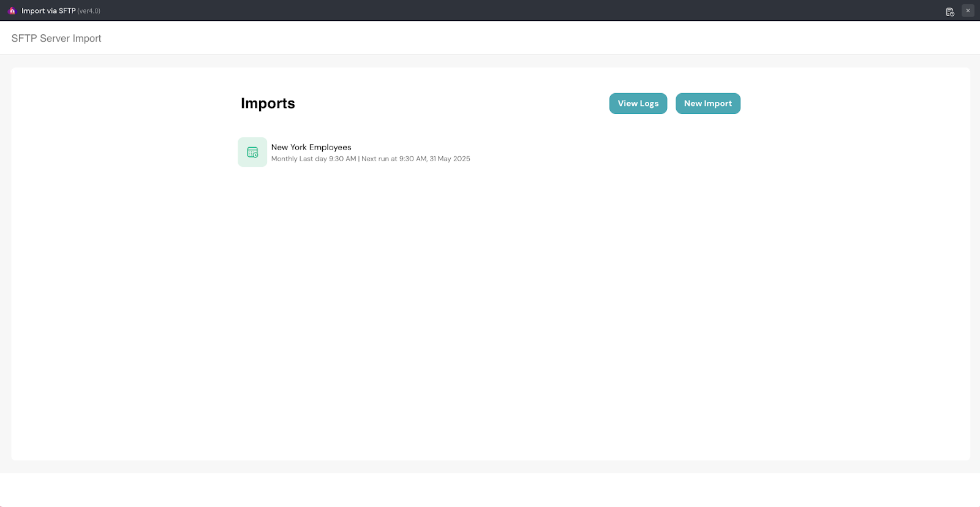Open the document log icon beside close
This screenshot has width=980, height=507.
[950, 12]
